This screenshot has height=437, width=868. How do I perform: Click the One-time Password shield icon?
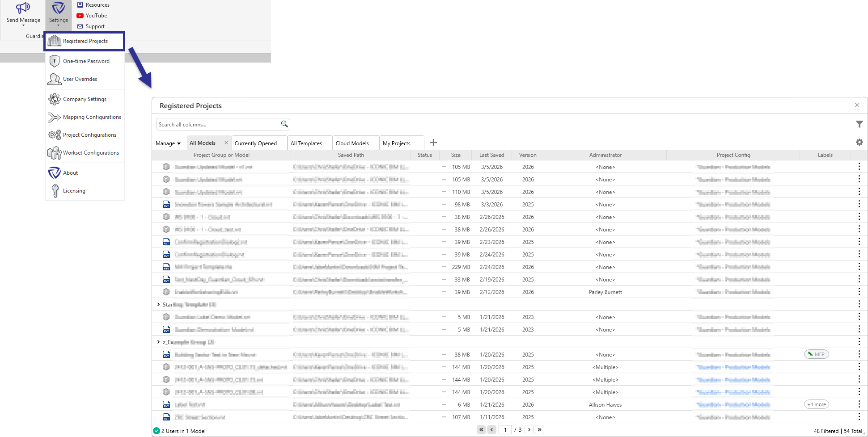54,61
